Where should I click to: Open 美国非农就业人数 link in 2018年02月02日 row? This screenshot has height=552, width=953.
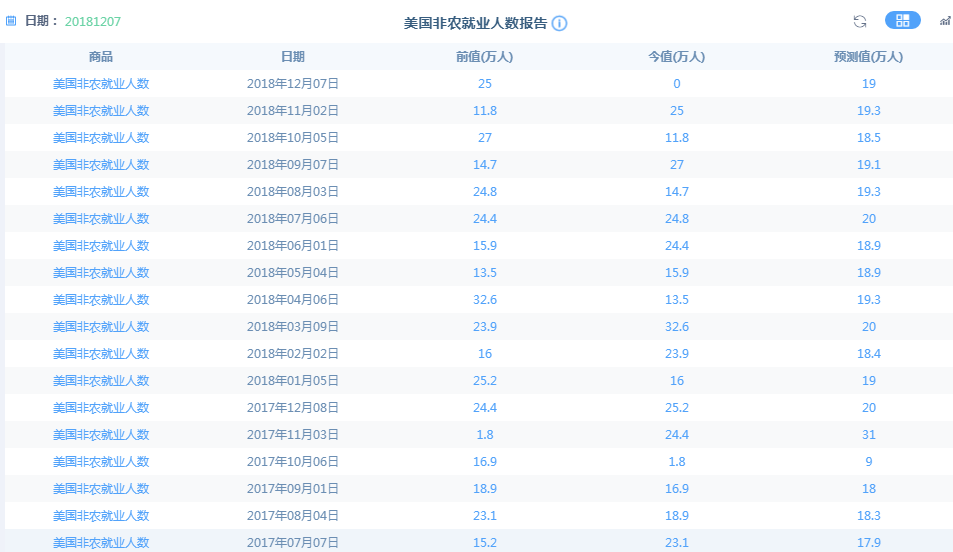[101, 354]
